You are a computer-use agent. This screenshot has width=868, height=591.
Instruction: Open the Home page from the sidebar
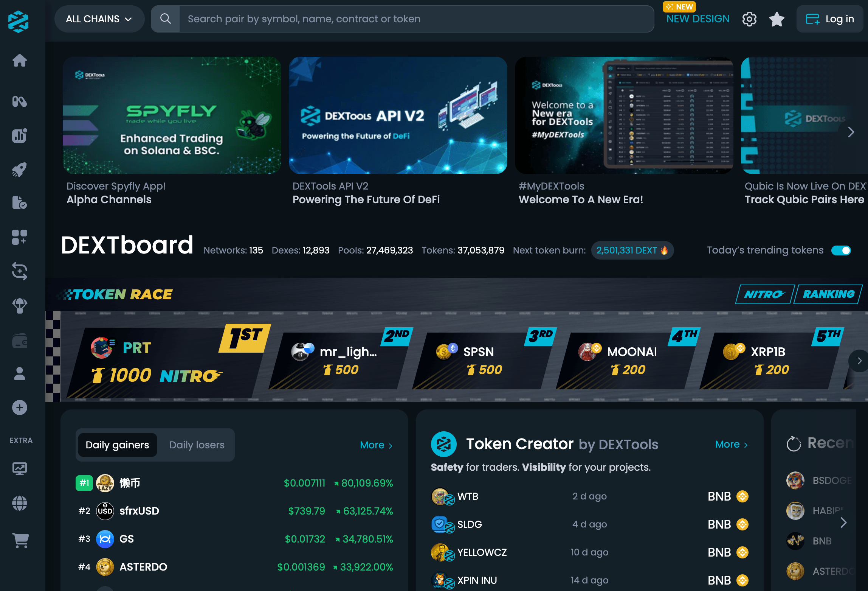20,61
